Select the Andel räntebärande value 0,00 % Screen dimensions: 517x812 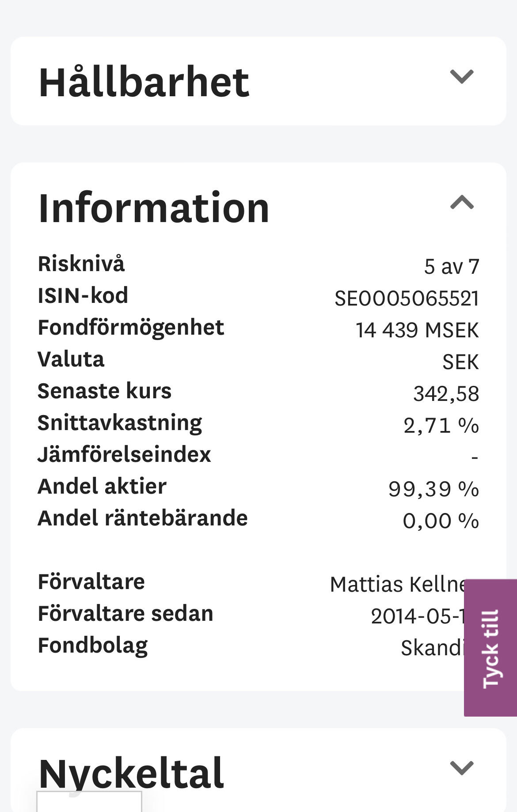click(440, 521)
